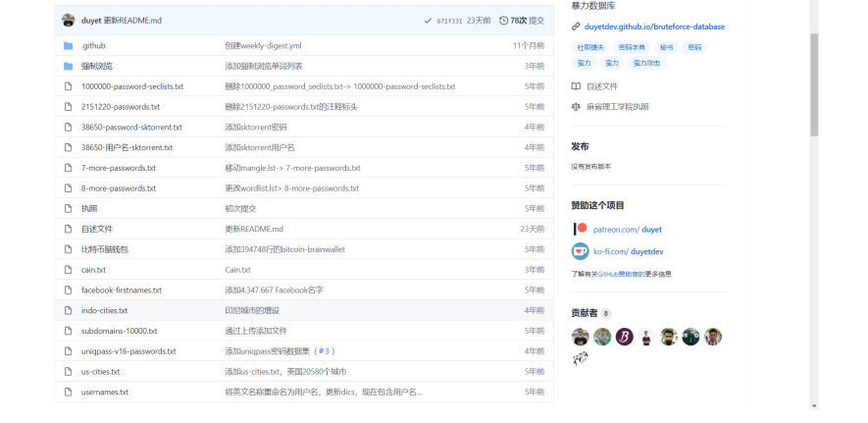Click file icon beside 38650-用户名-sktorrent.txt

68,148
